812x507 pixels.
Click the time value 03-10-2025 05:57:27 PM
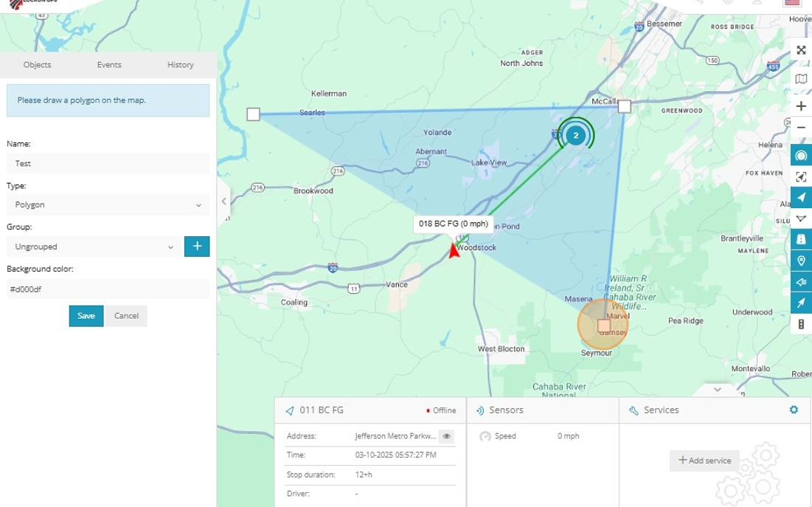pos(395,455)
